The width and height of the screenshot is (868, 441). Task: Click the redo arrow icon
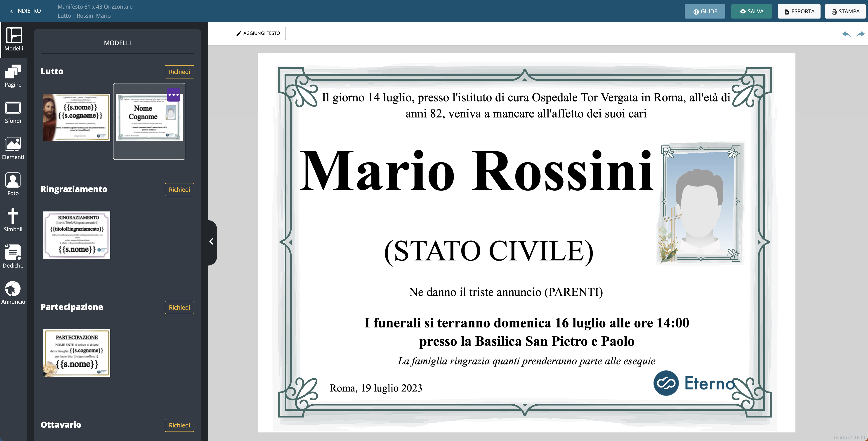tap(860, 34)
